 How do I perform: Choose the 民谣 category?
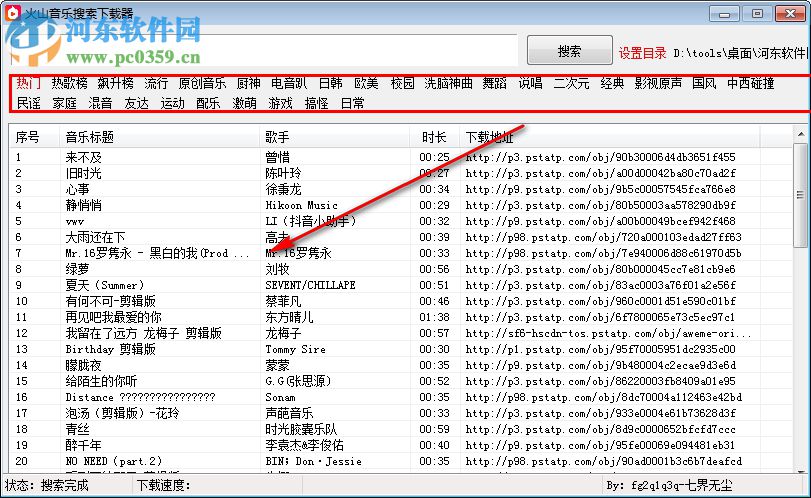[28, 103]
